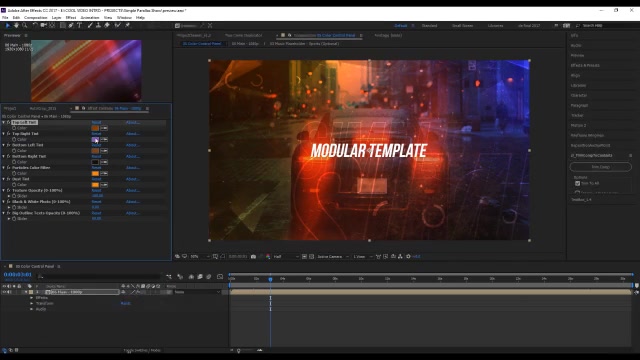Open Top Left Tint color swatch

click(x=95, y=128)
